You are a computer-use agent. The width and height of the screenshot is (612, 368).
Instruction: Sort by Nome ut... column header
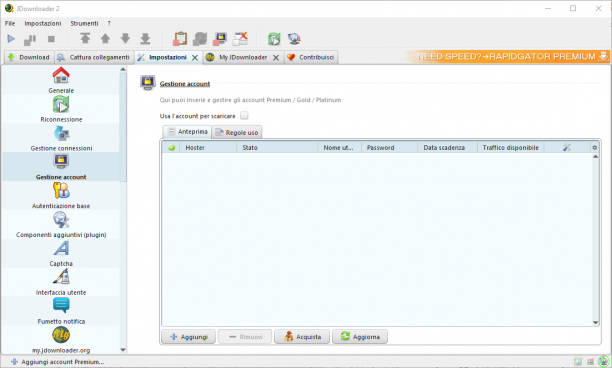(340, 148)
